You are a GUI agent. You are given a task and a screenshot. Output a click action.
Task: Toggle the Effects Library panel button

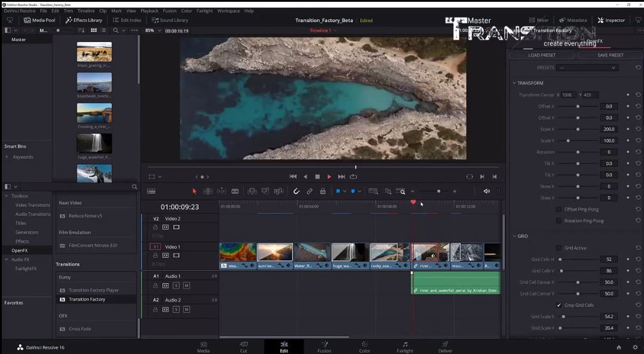pyautogui.click(x=84, y=20)
